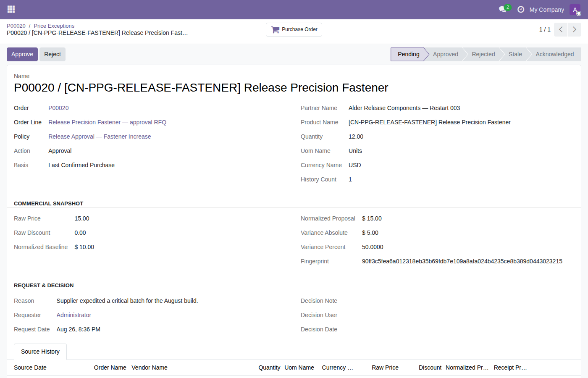Click the Currency Name value USD
This screenshot has width=588, height=378.
tap(355, 165)
